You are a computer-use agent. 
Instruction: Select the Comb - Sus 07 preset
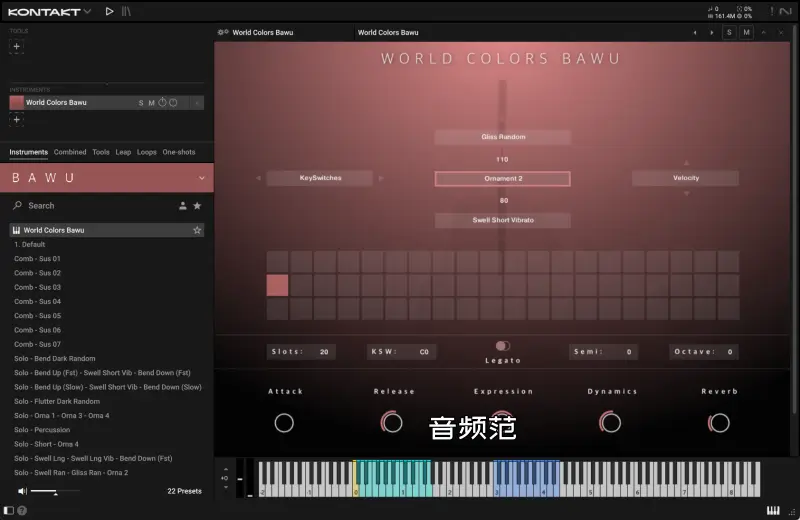click(x=37, y=344)
